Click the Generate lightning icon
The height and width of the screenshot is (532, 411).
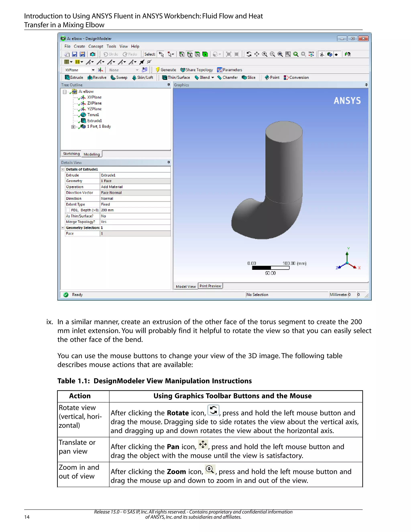pyautogui.click(x=158, y=70)
